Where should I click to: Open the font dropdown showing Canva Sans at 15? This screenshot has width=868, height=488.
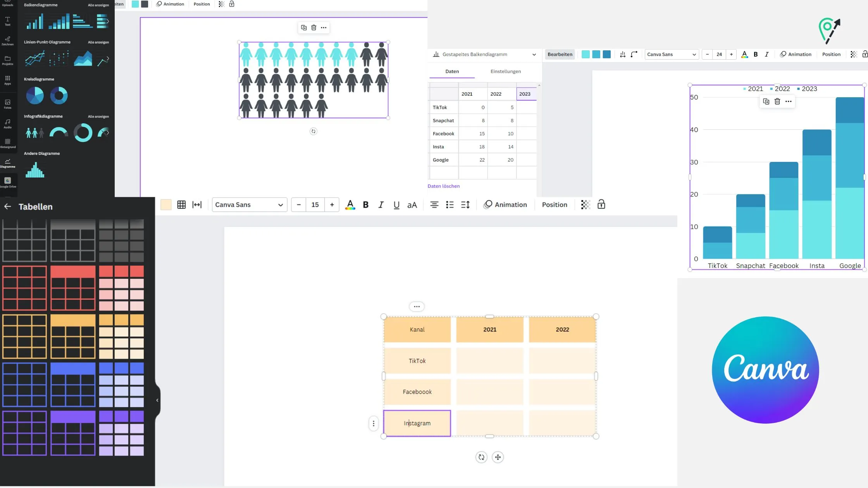[x=249, y=204]
